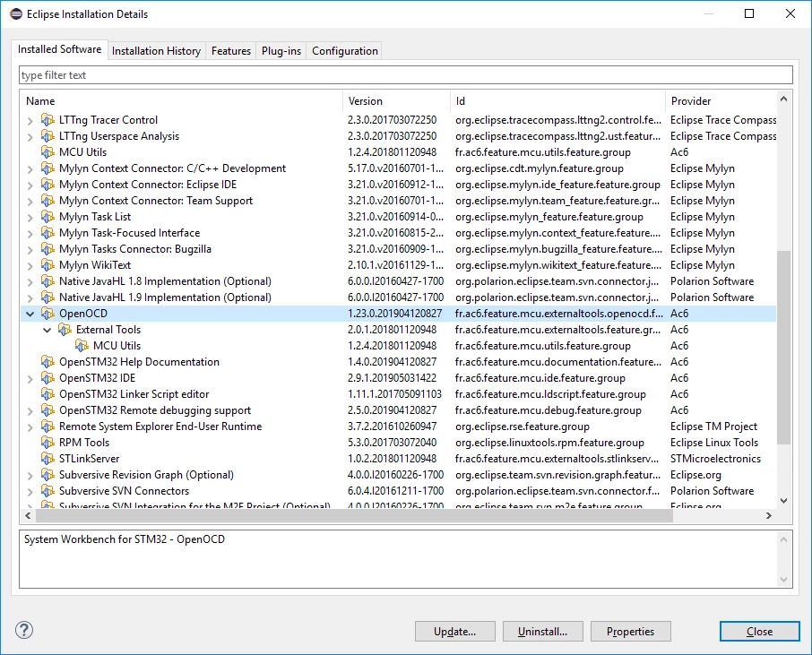Open the Installation History tab
Viewport: 812px width, 655px height.
(156, 51)
